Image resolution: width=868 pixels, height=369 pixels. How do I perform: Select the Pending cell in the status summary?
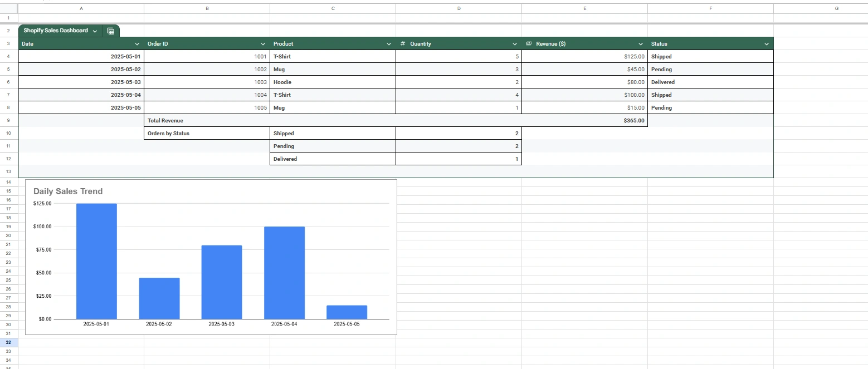[333, 146]
